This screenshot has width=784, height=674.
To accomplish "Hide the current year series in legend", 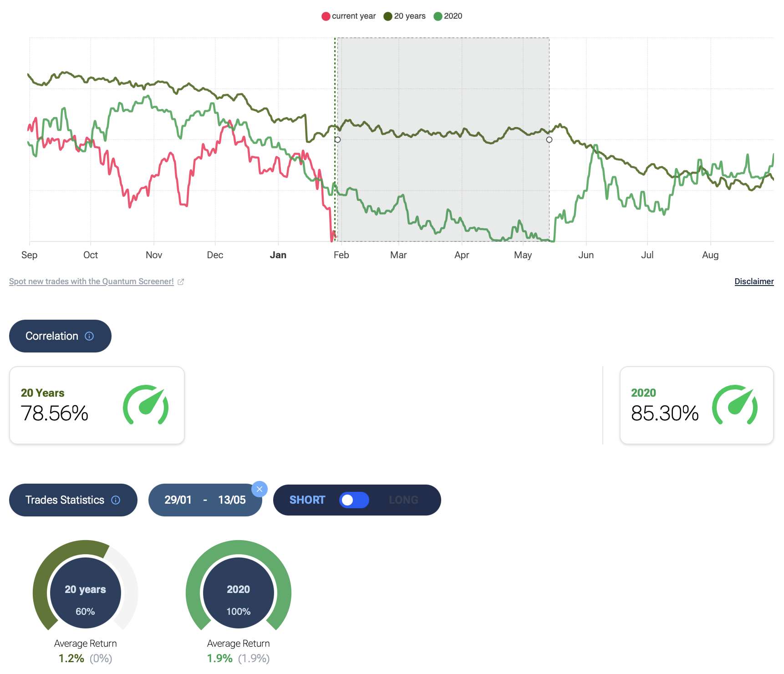I will pyautogui.click(x=349, y=16).
